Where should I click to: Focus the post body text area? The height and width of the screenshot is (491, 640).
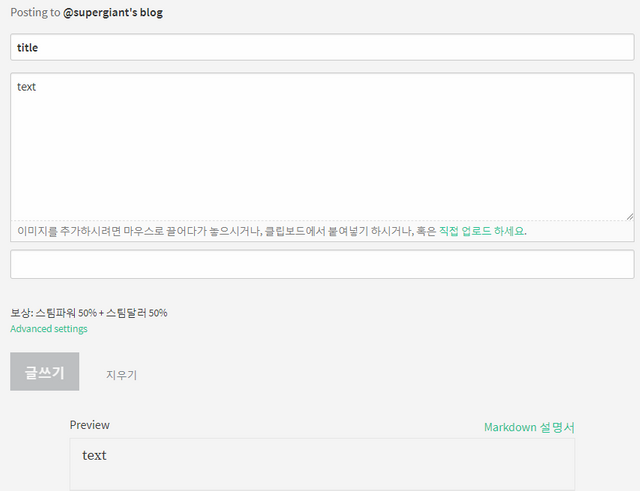pyautogui.click(x=322, y=147)
